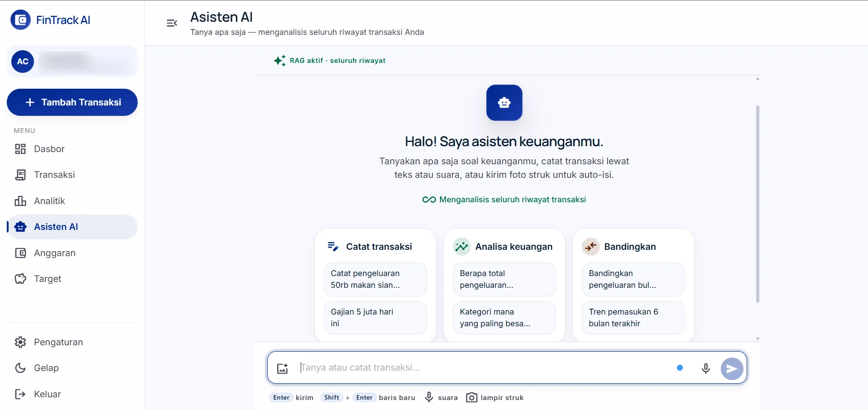Open Dasbor in the side menu
This screenshot has width=868, height=410.
(x=72, y=149)
